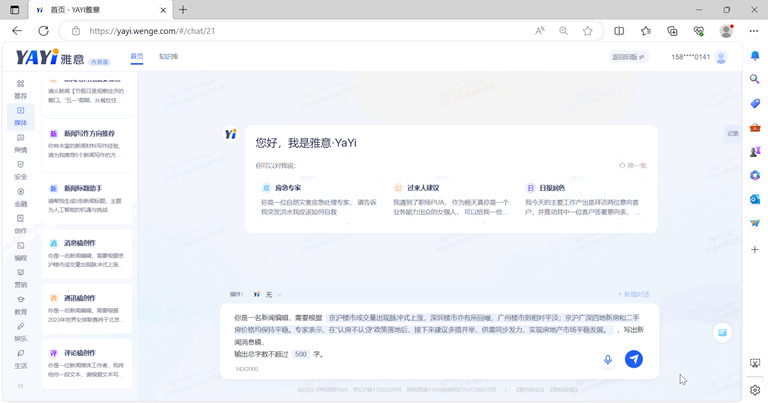Go back to the previous page
This screenshot has width=768, height=403.
coord(17,31)
